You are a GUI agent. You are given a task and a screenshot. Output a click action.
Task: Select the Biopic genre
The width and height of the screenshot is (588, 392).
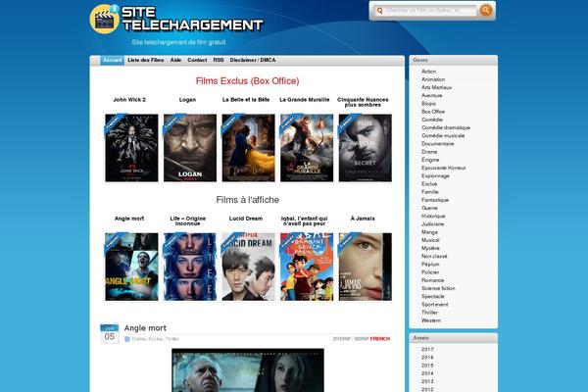click(x=428, y=104)
